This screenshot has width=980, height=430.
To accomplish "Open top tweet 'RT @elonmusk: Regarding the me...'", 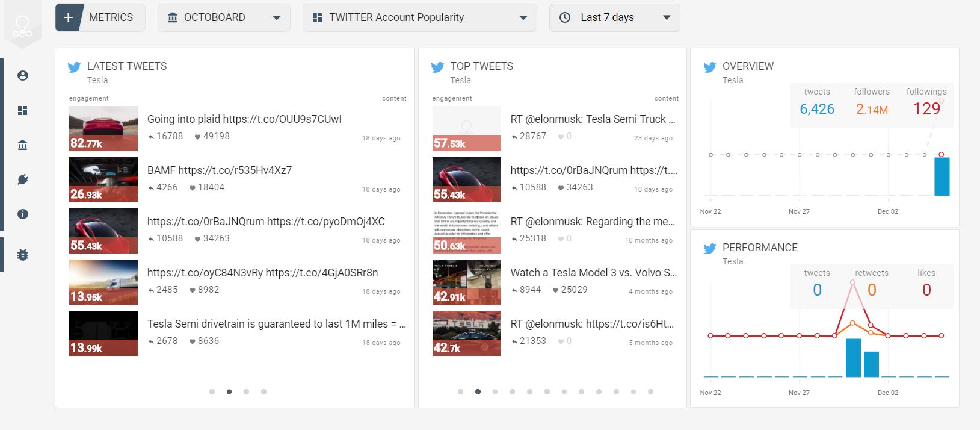I will pyautogui.click(x=593, y=222).
